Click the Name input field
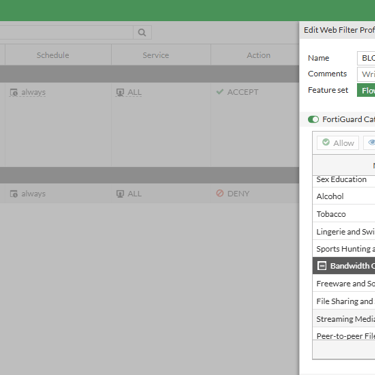Image resolution: width=375 pixels, height=375 pixels. pyautogui.click(x=366, y=58)
